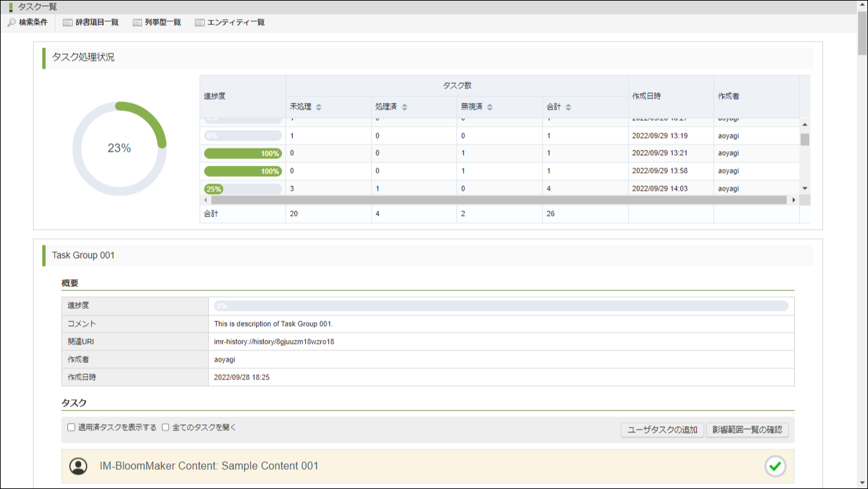Click the green checkmark on Sample Content 001
The image size is (868, 489).
coord(775,466)
